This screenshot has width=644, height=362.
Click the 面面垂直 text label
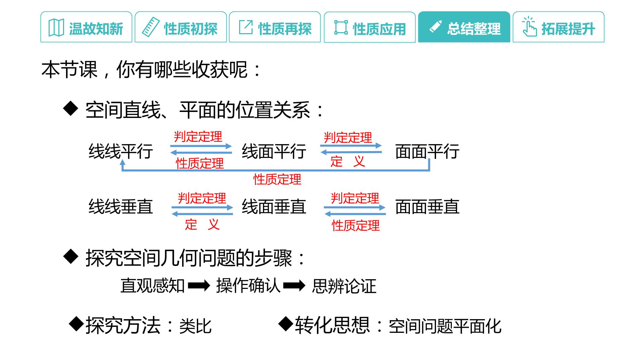tap(427, 206)
